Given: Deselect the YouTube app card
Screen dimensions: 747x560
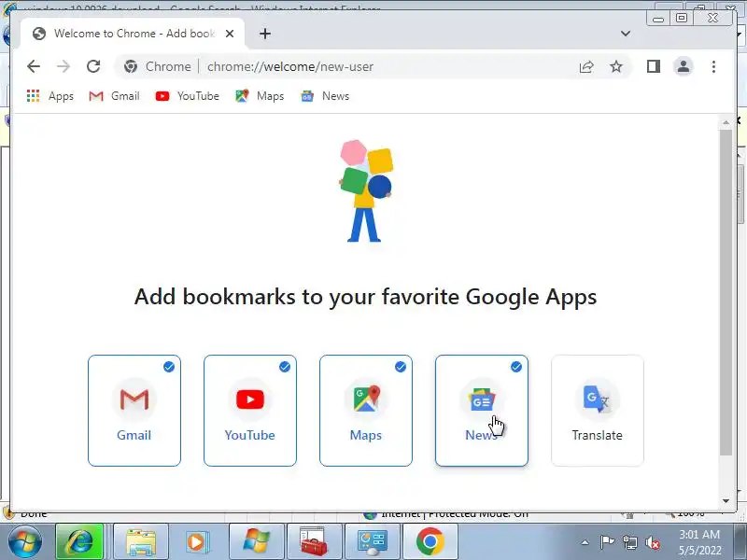Looking at the screenshot, I should point(250,411).
